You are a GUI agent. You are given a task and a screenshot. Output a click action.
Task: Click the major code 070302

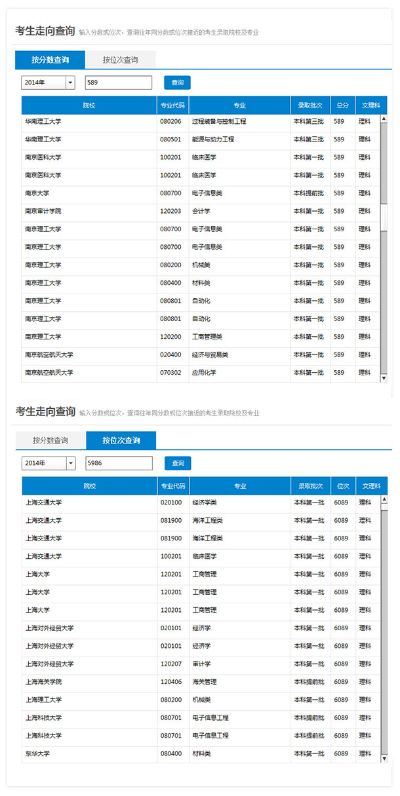(171, 373)
